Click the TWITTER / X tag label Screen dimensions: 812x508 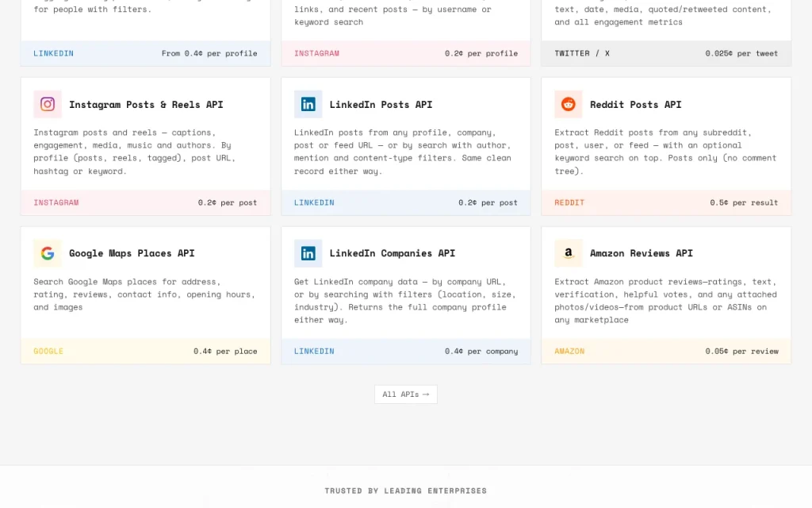pyautogui.click(x=582, y=53)
